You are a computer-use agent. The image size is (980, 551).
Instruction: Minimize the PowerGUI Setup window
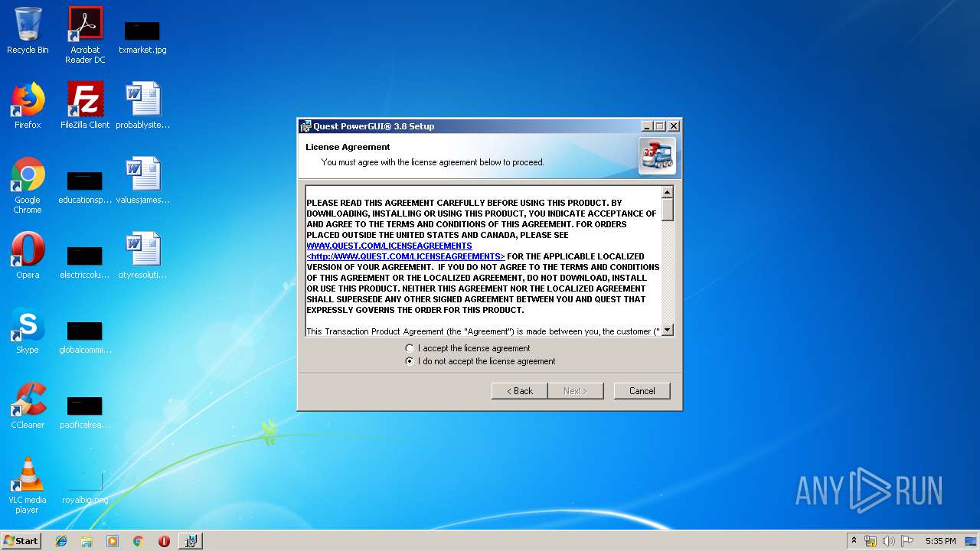[647, 126]
